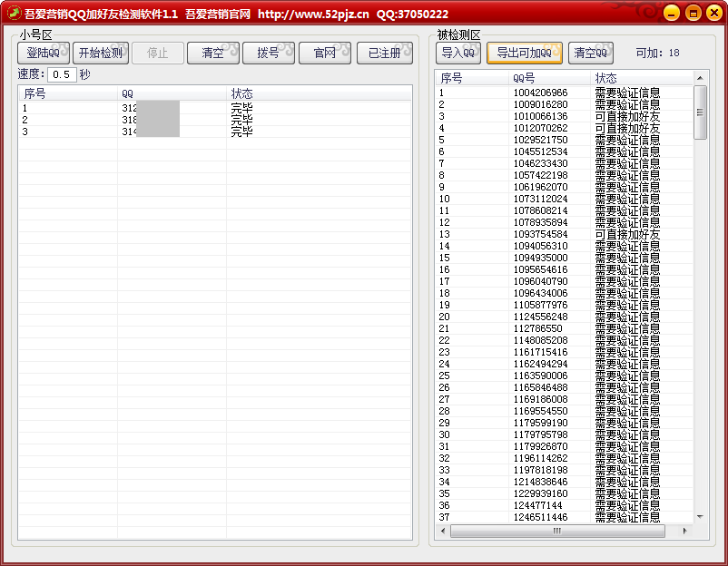Click the 清空 button in 小号区
Screen dimensions: 728x566
point(212,54)
